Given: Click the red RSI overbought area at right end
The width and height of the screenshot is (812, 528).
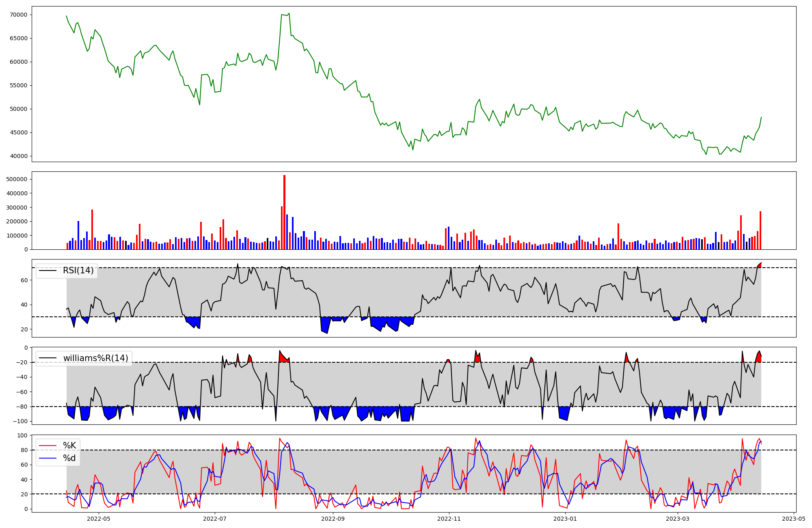Looking at the screenshot, I should (759, 266).
